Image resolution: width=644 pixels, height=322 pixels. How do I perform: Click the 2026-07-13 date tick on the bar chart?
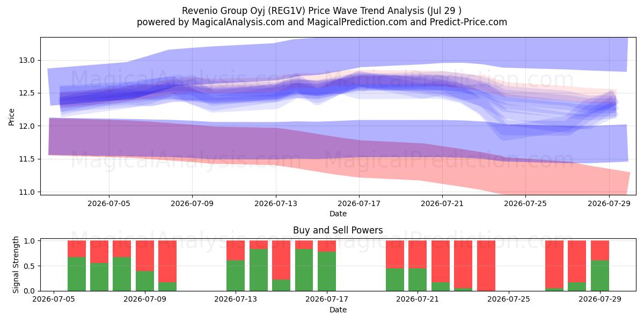point(236,299)
